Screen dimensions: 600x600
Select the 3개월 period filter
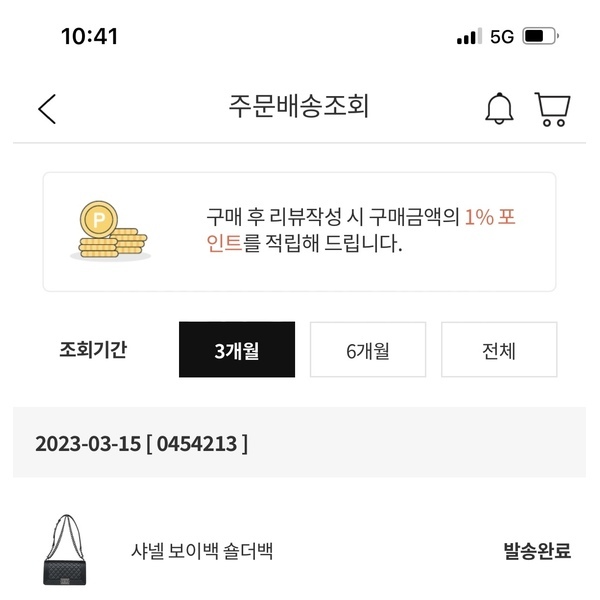click(x=237, y=349)
